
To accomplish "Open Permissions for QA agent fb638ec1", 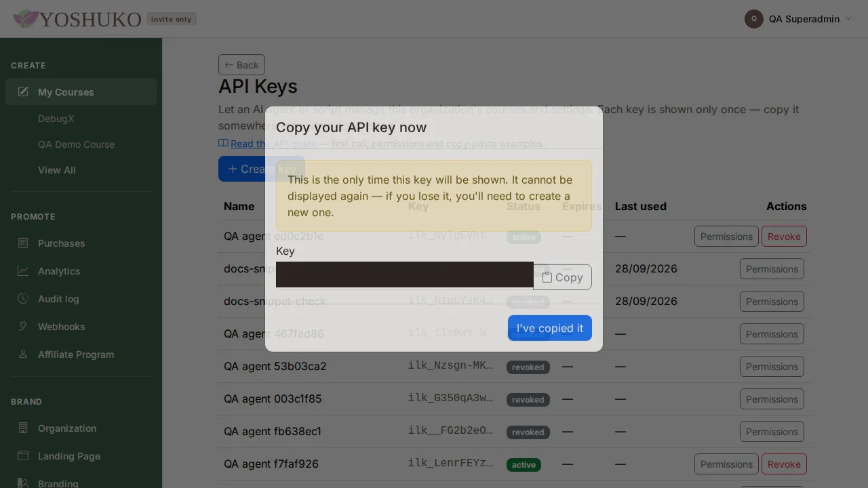I will (x=772, y=432).
